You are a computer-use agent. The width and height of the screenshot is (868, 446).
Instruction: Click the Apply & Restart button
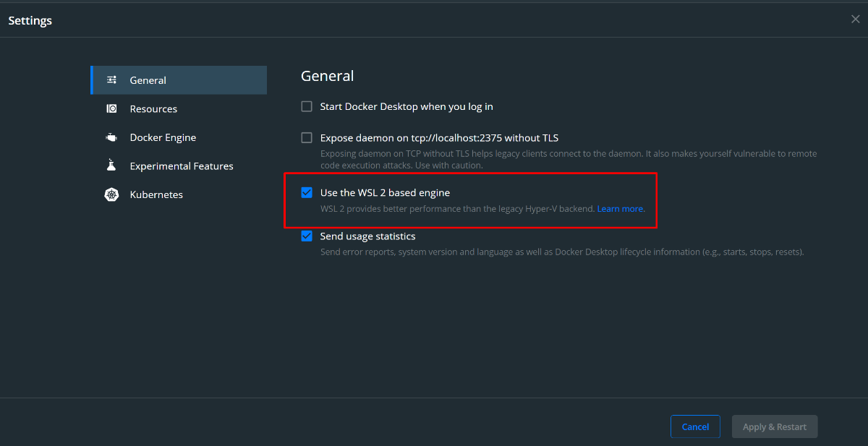click(775, 426)
